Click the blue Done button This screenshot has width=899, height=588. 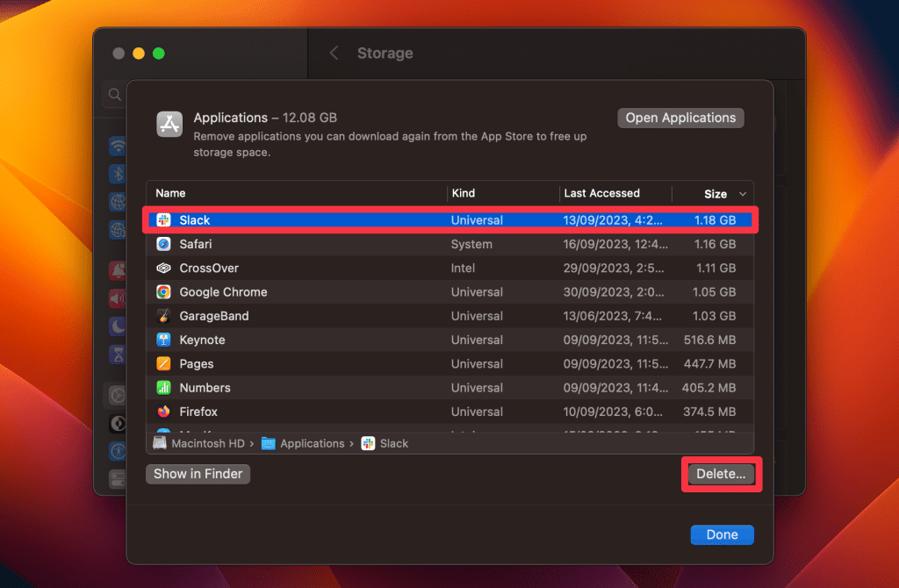pyautogui.click(x=722, y=534)
